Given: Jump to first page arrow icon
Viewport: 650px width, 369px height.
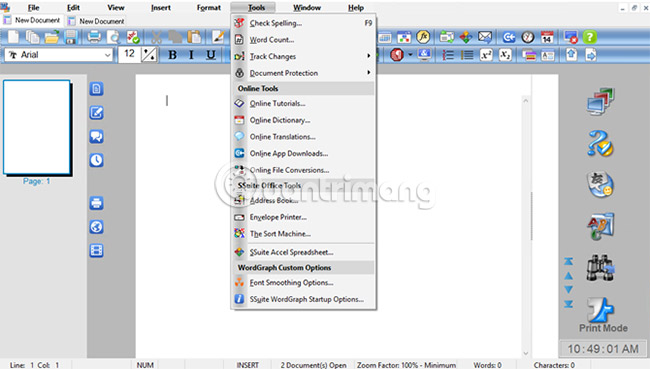Looking at the screenshot, I should [x=569, y=261].
